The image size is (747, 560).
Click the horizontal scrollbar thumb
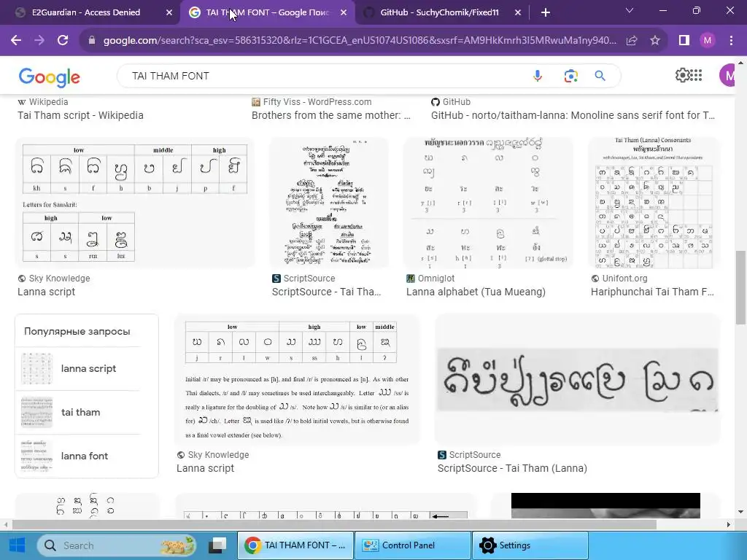334,524
